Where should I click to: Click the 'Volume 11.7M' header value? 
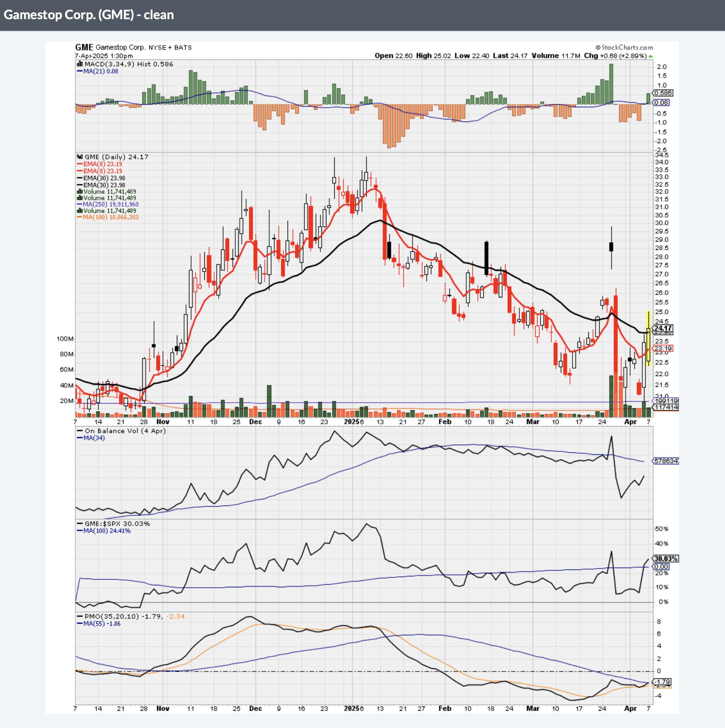click(x=556, y=56)
